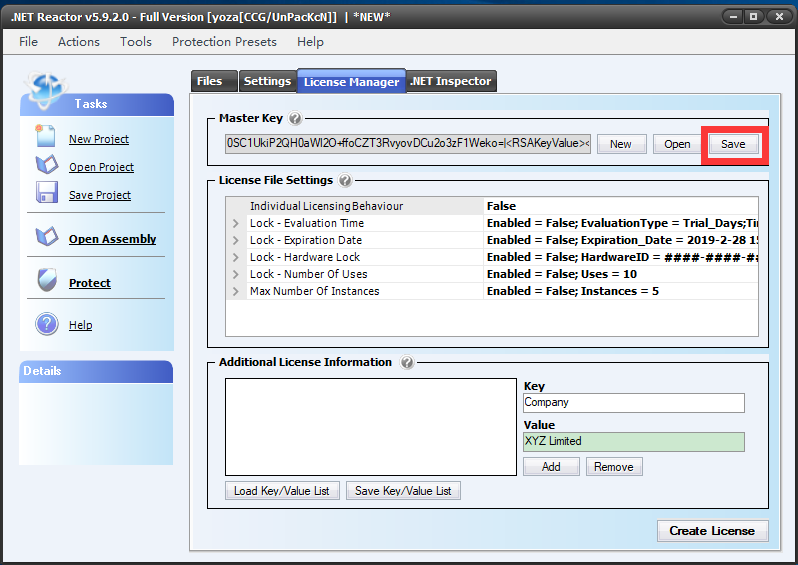Click the .NET Reactor globe logo

click(x=46, y=89)
